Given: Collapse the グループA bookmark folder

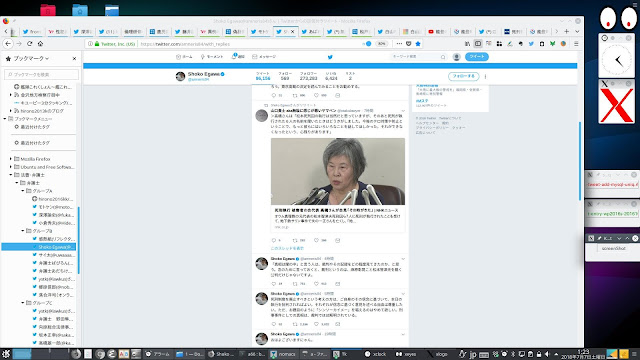Looking at the screenshot, I should [23, 191].
